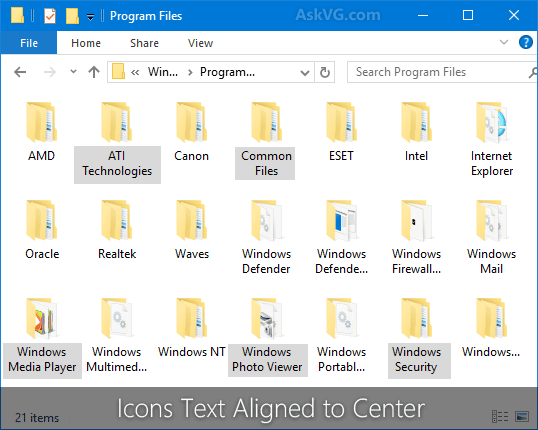Select the Common Files folder icon

[266, 122]
